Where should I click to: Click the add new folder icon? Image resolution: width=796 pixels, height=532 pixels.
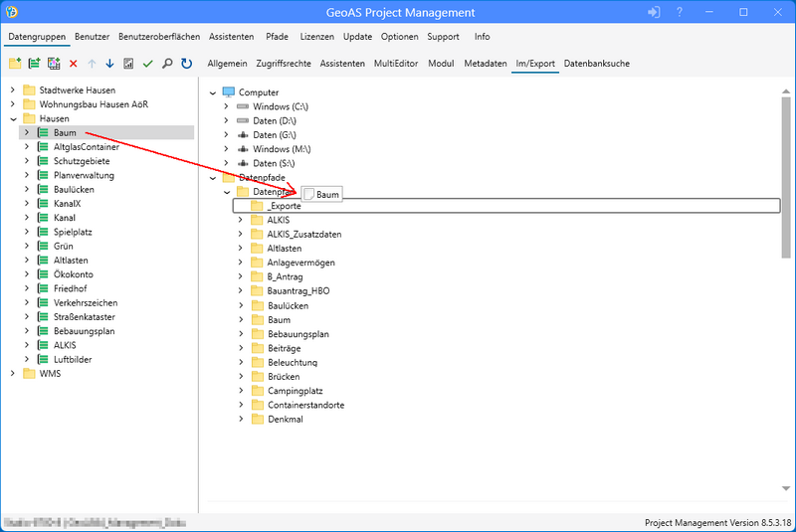15,64
